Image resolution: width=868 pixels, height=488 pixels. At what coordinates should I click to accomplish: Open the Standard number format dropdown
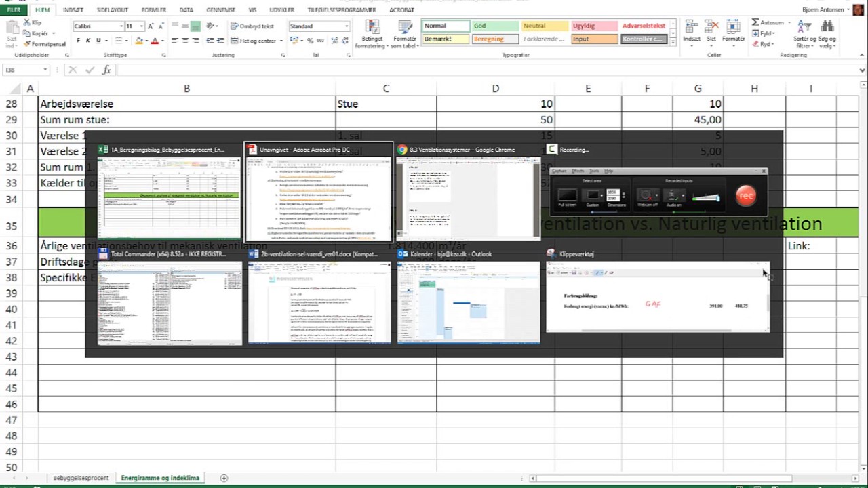[346, 26]
